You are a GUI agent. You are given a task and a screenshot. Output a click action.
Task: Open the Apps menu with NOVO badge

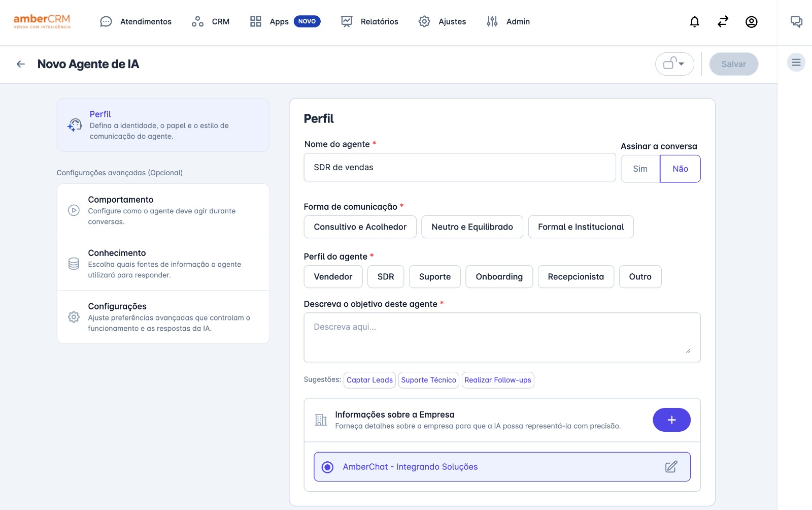pyautogui.click(x=255, y=21)
